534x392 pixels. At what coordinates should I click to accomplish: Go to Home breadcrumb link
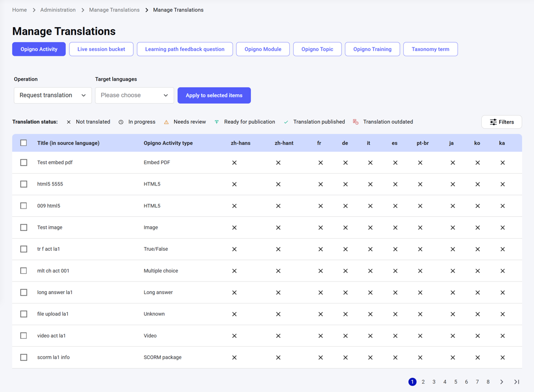19,10
